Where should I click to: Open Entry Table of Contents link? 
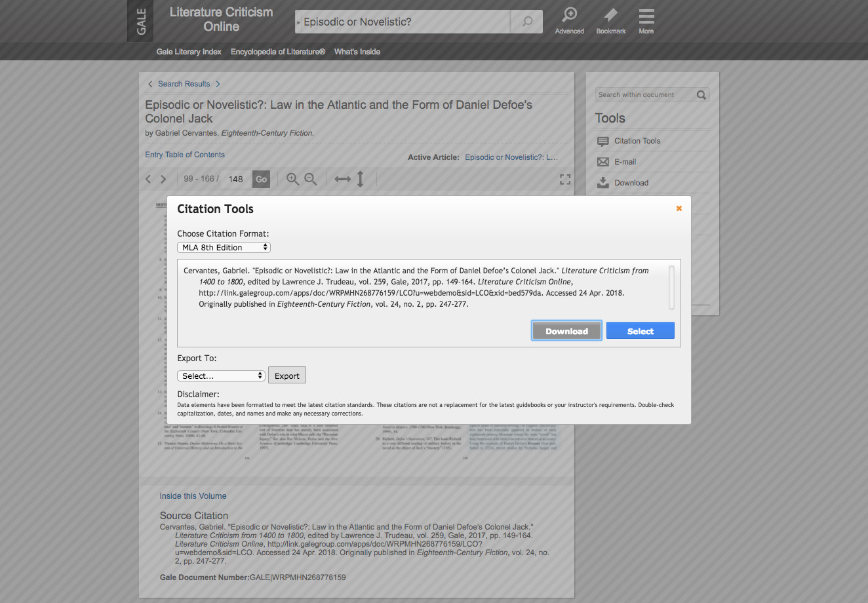click(x=185, y=155)
